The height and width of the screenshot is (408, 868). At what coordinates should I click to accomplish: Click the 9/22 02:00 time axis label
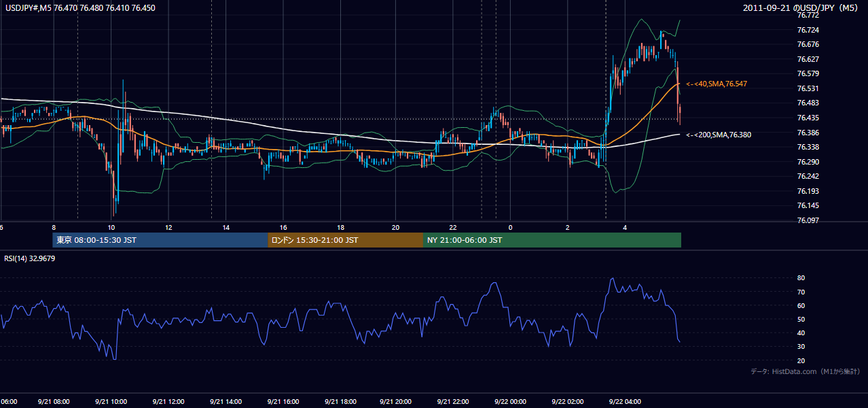(x=567, y=402)
